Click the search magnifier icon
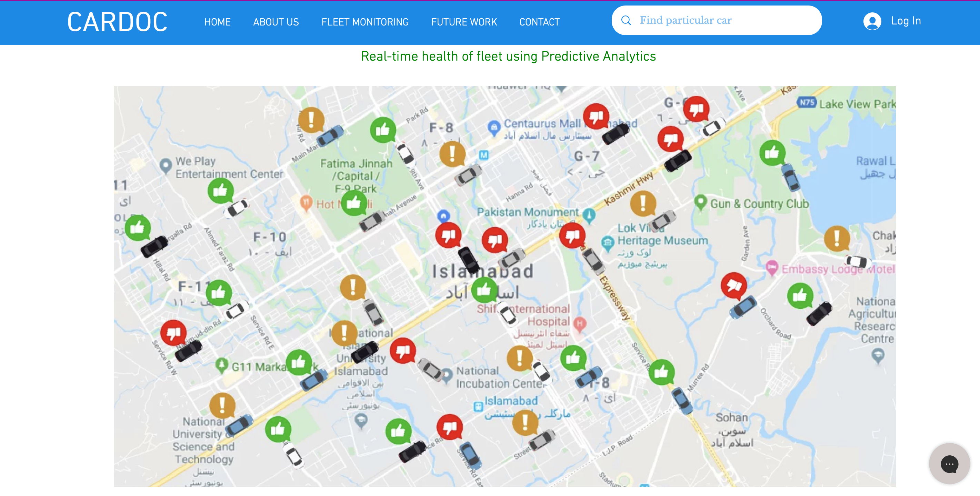980x496 pixels. pyautogui.click(x=626, y=21)
